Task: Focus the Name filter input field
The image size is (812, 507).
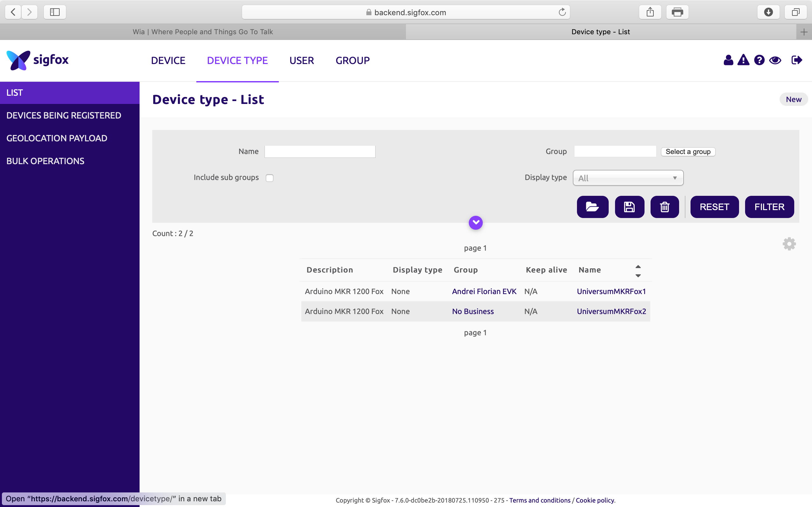Action: (x=319, y=151)
